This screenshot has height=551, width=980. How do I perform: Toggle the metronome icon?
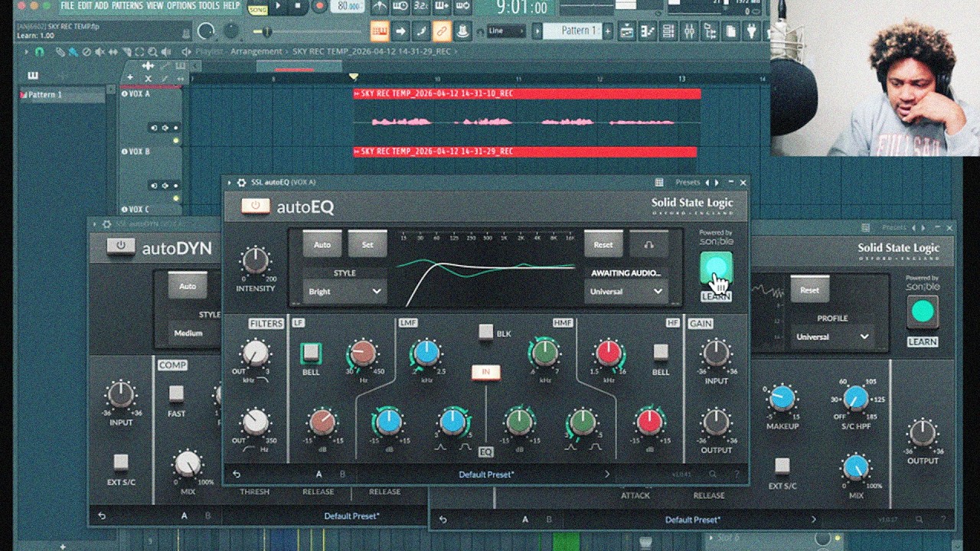click(380, 8)
